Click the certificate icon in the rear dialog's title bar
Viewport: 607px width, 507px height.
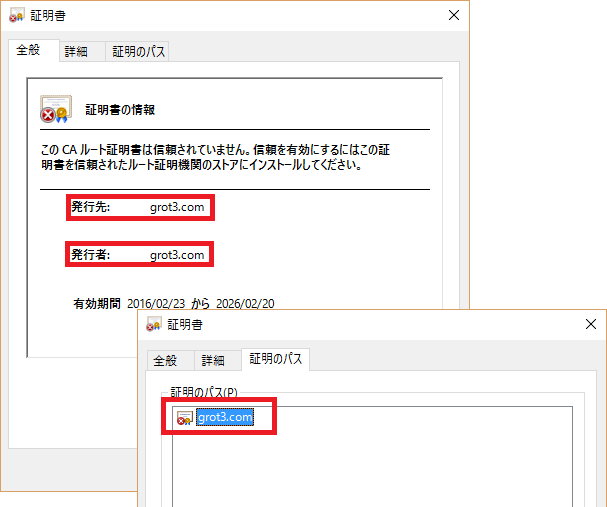click(x=16, y=15)
